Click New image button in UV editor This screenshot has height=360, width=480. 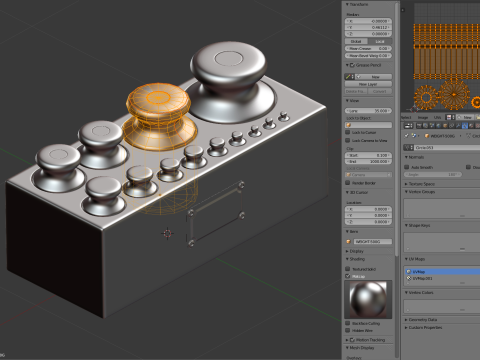[x=465, y=117]
